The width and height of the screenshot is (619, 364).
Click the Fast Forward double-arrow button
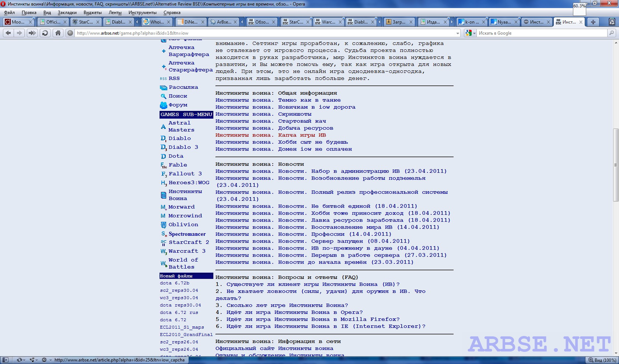point(32,33)
